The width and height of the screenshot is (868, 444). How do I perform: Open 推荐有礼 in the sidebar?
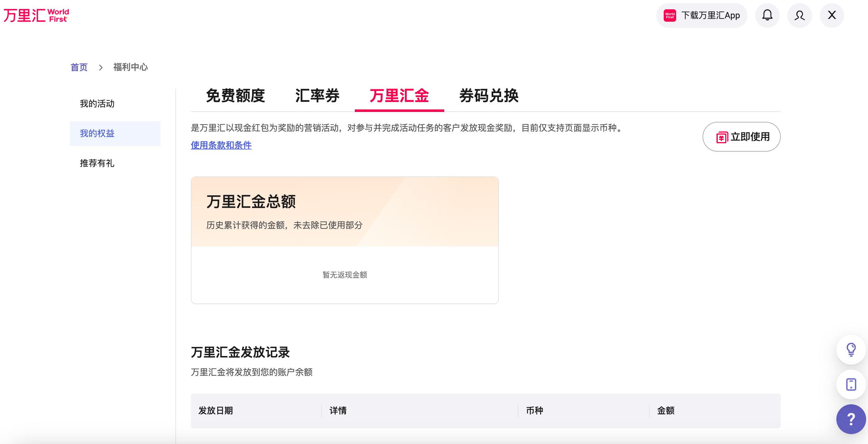(97, 163)
